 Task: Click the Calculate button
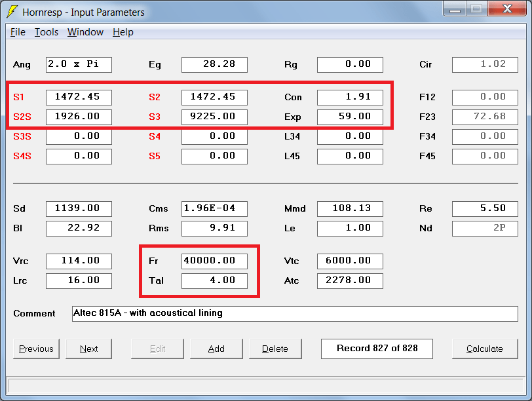click(485, 349)
